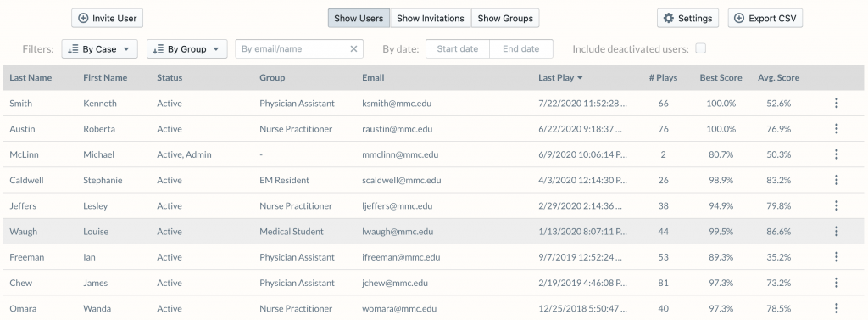Expand the By Group filter dropdown

[186, 48]
